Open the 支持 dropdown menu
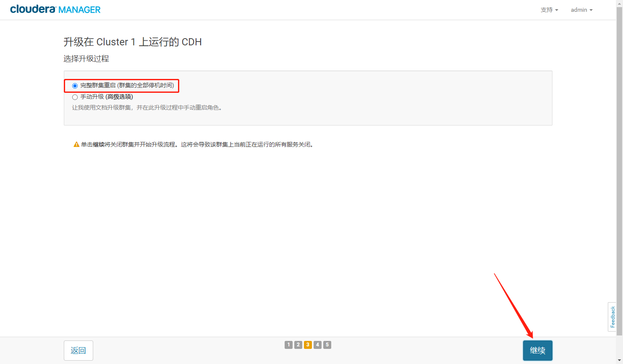Viewport: 623px width, 364px height. 549,10
